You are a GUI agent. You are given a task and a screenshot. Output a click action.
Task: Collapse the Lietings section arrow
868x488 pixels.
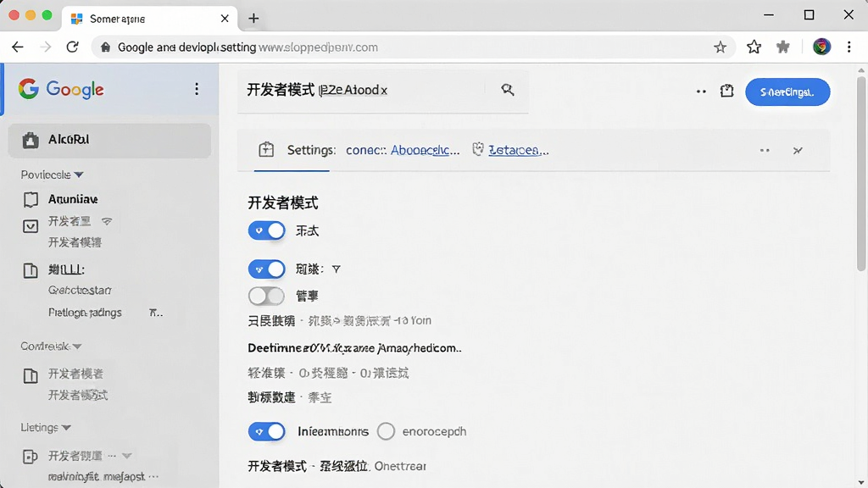[x=66, y=428]
